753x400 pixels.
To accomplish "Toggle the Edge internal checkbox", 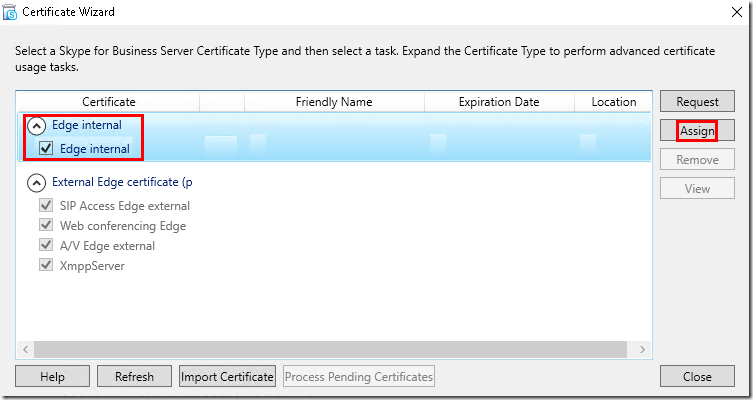I will coord(46,148).
